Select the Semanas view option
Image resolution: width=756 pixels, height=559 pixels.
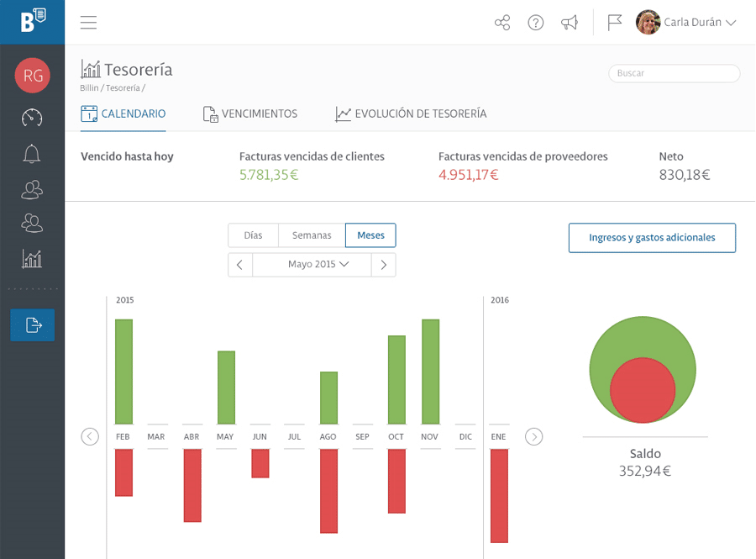pos(312,235)
